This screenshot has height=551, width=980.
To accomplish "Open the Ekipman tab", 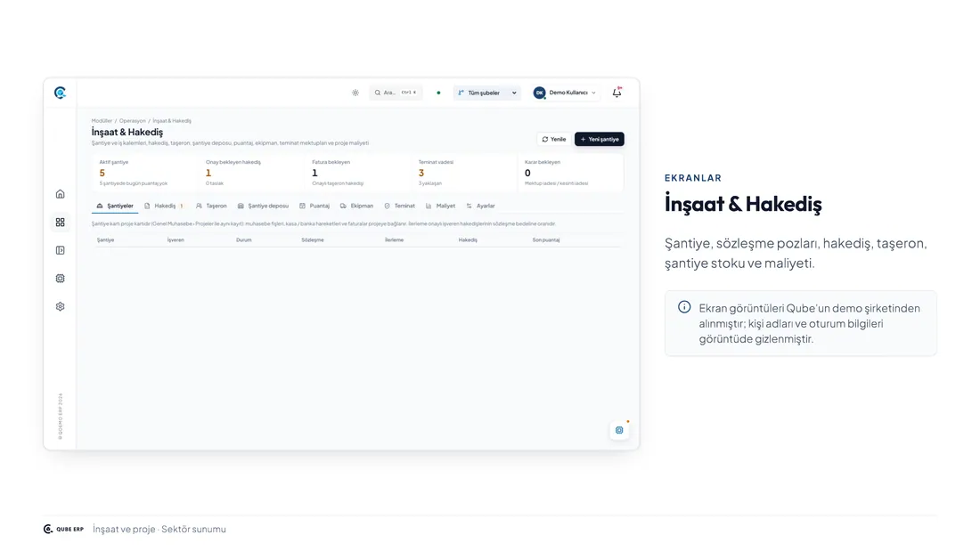I will pyautogui.click(x=357, y=206).
